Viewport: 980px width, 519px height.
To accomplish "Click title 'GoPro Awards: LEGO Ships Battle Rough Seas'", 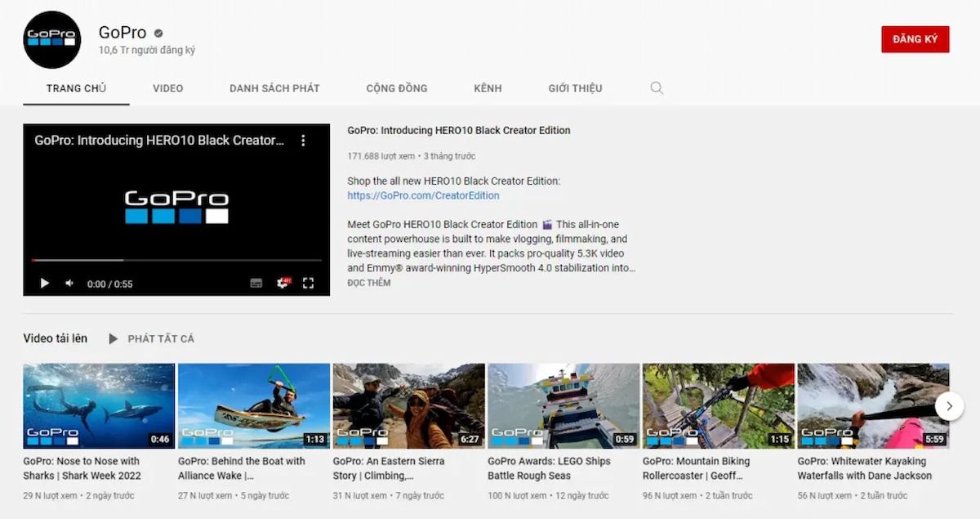I will 549,468.
